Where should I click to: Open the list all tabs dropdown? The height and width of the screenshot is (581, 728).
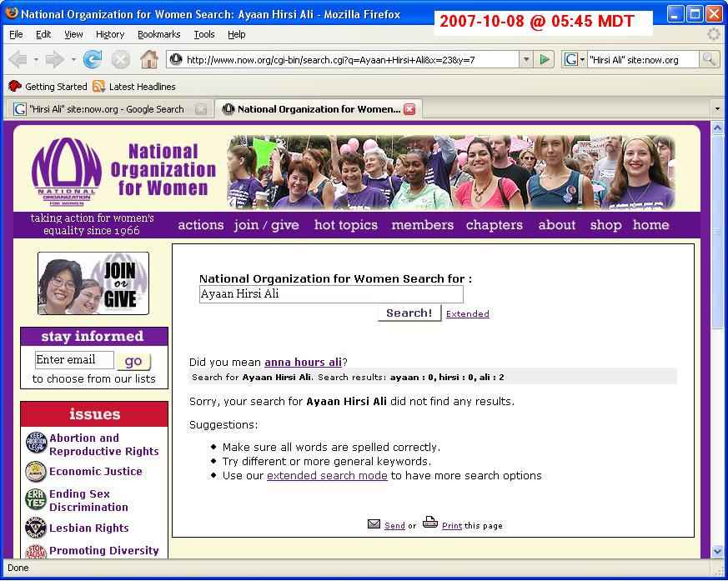pyautogui.click(x=717, y=109)
